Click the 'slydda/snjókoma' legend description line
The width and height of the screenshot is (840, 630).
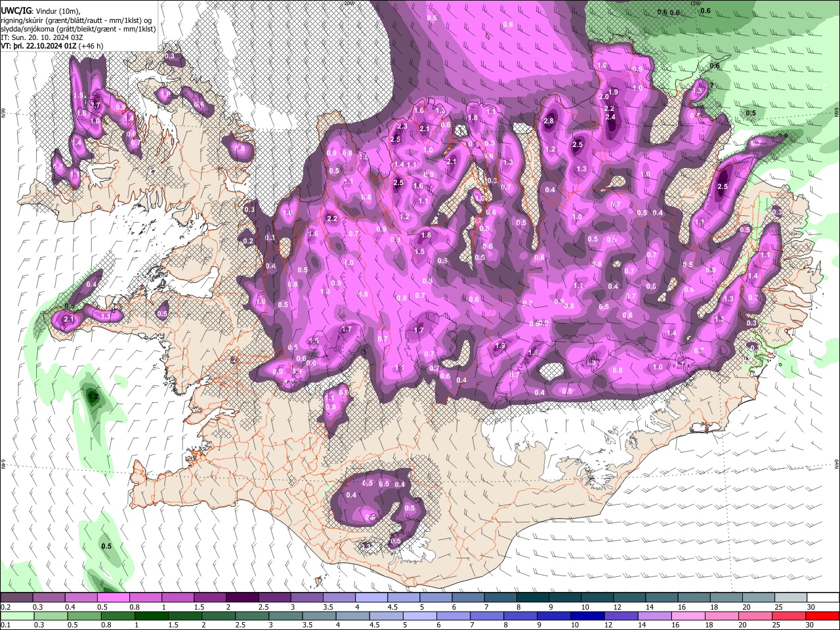[78, 29]
